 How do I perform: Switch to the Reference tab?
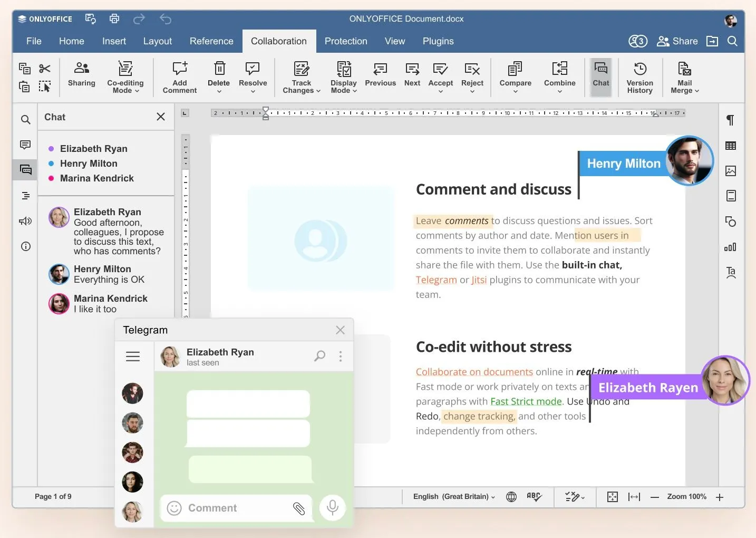211,41
